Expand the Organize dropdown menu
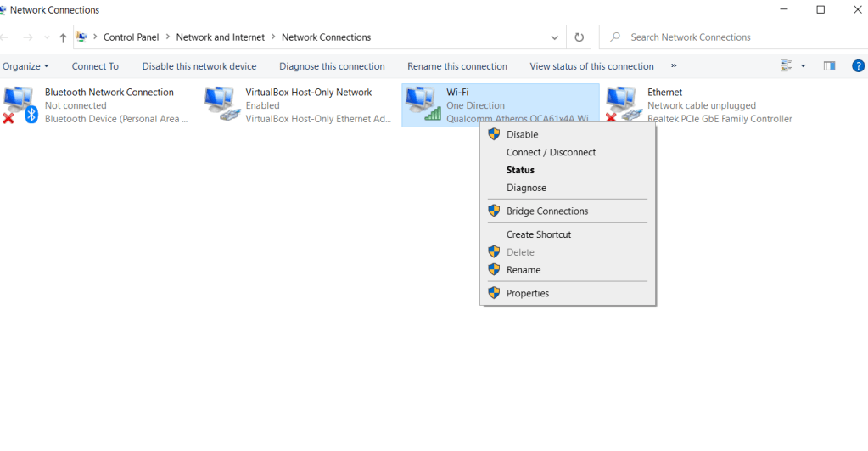 25,66
